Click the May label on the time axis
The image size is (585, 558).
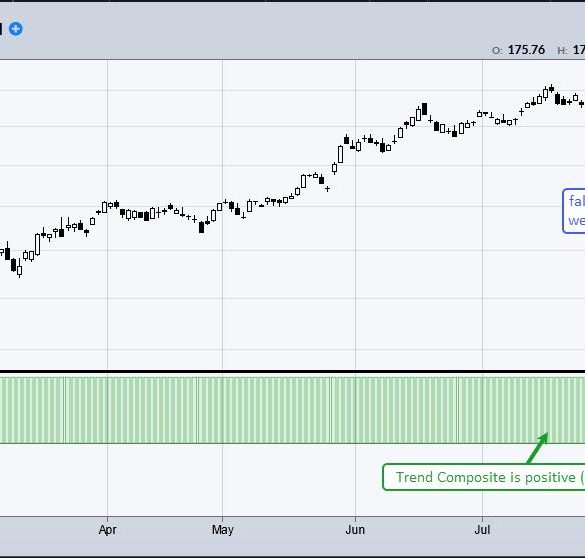click(222, 530)
